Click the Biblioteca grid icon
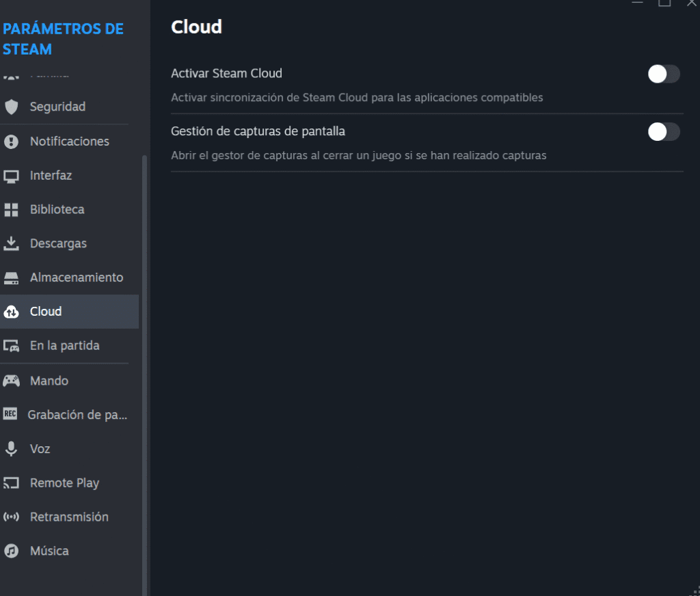The height and width of the screenshot is (596, 700). (x=11, y=210)
